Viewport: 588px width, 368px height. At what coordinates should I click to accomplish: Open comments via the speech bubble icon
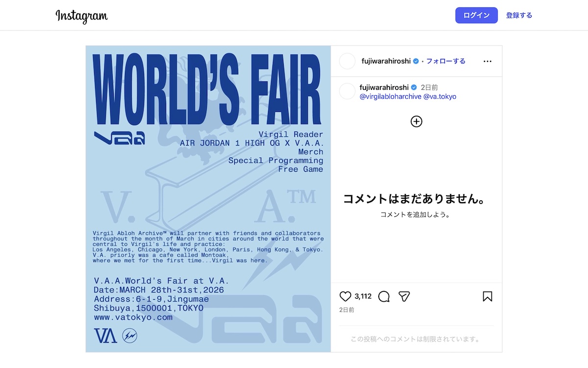click(384, 296)
